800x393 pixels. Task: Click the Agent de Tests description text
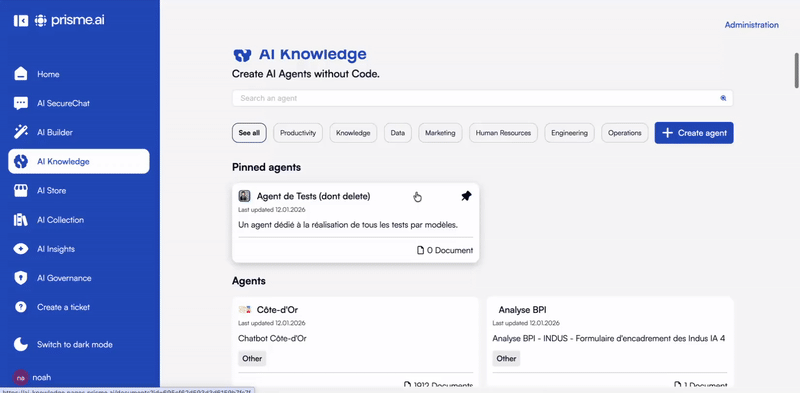pyautogui.click(x=348, y=224)
